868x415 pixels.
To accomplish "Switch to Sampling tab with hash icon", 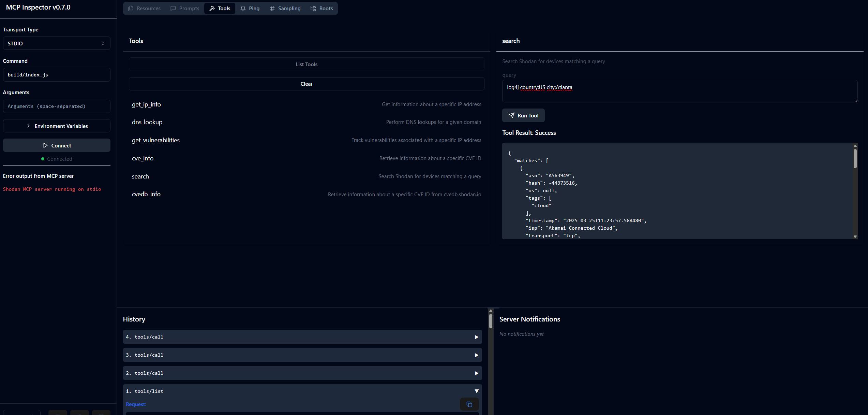I will [x=285, y=9].
